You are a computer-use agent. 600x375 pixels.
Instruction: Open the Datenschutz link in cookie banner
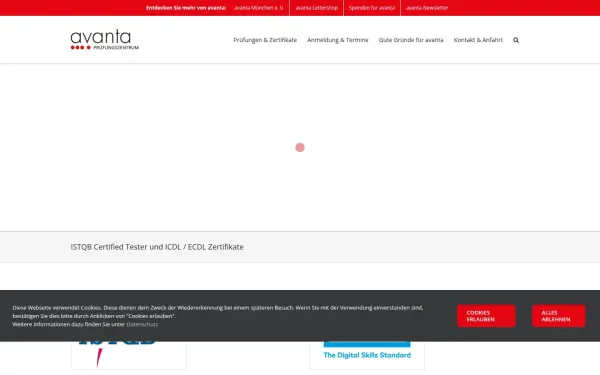pos(142,324)
